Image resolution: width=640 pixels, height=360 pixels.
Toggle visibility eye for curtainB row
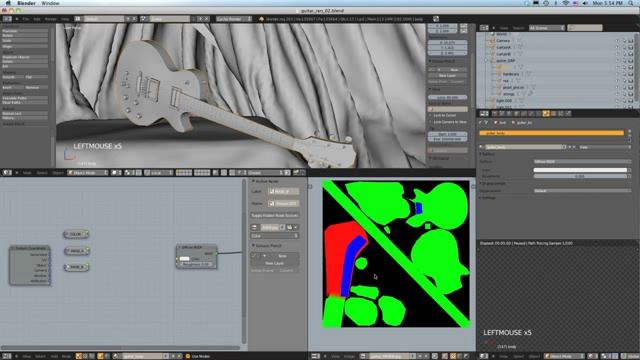click(617, 54)
